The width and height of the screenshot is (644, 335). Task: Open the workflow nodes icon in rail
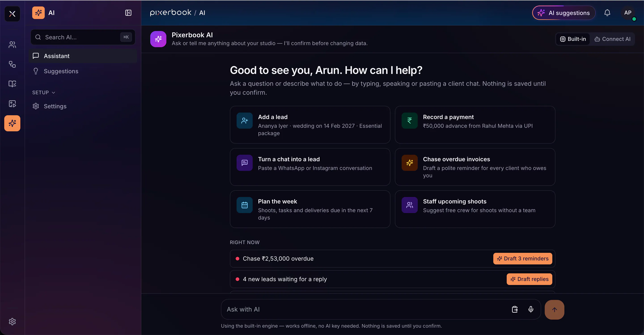click(x=12, y=64)
